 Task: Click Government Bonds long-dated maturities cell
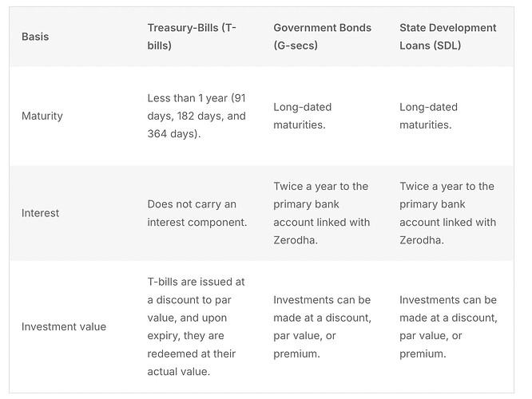coord(302,116)
